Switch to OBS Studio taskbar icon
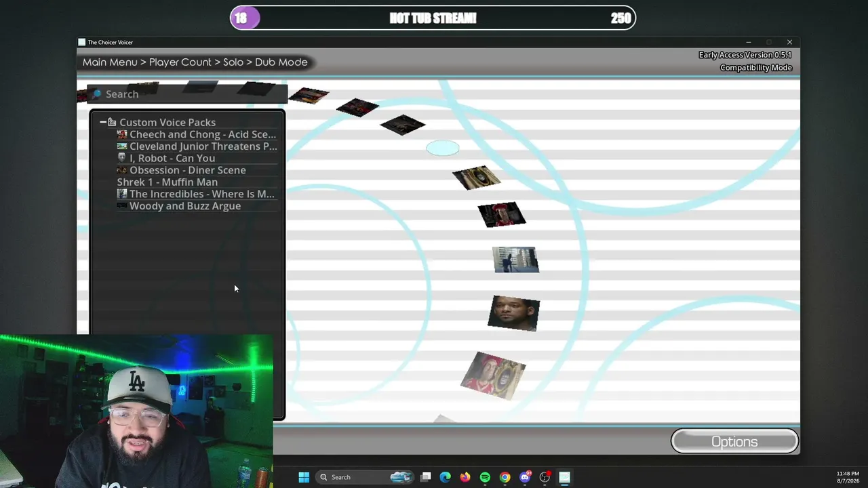The image size is (868, 488). point(545,477)
